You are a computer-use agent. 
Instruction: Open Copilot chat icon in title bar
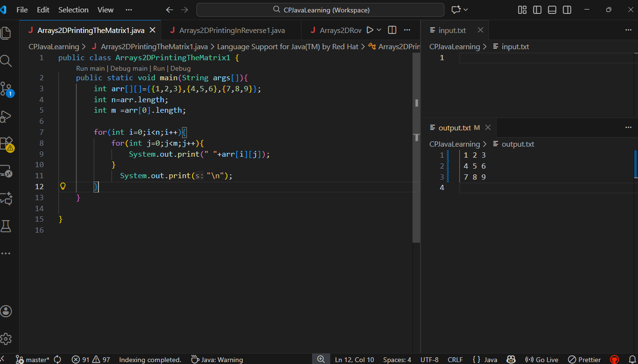[456, 10]
